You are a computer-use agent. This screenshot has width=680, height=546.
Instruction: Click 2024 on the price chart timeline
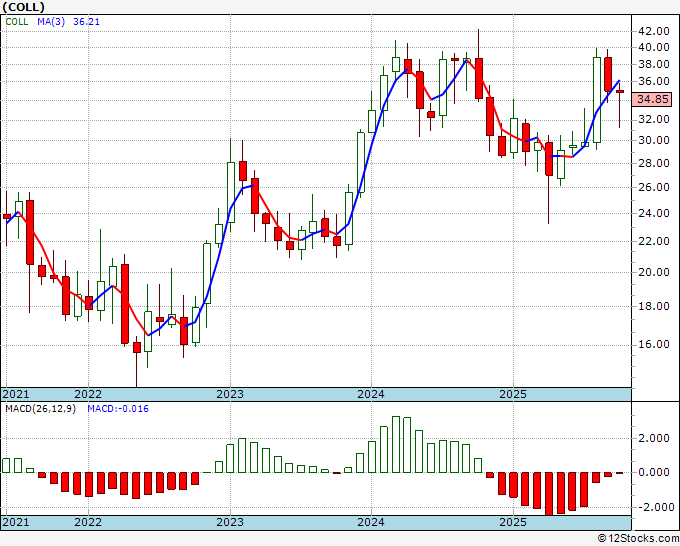pos(371,394)
